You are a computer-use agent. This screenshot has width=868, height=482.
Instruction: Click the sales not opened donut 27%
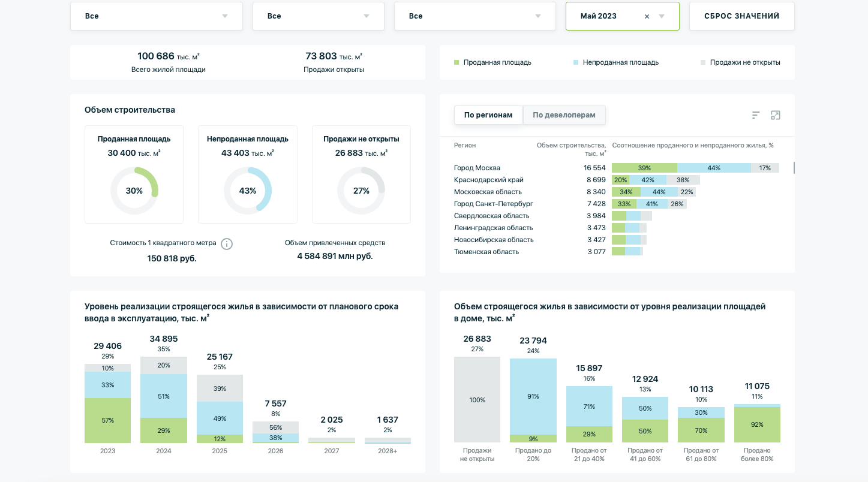tap(361, 191)
